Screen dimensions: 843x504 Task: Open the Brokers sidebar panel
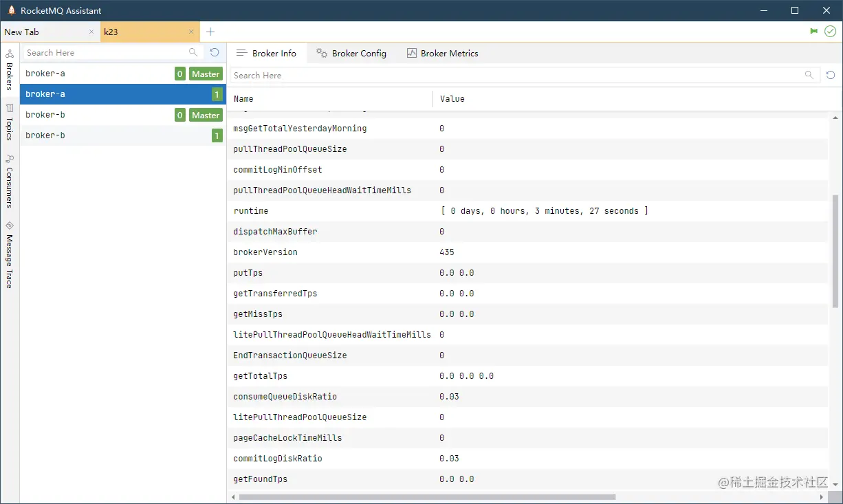pyautogui.click(x=10, y=69)
